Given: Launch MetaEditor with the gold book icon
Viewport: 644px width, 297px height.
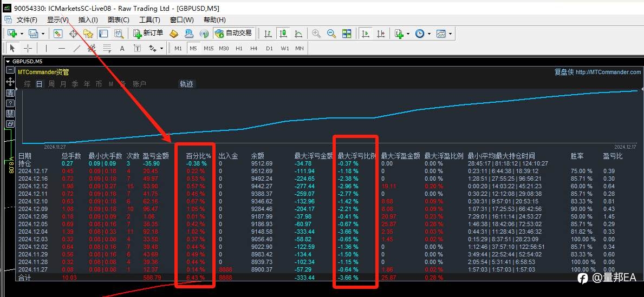Looking at the screenshot, I should [x=174, y=34].
